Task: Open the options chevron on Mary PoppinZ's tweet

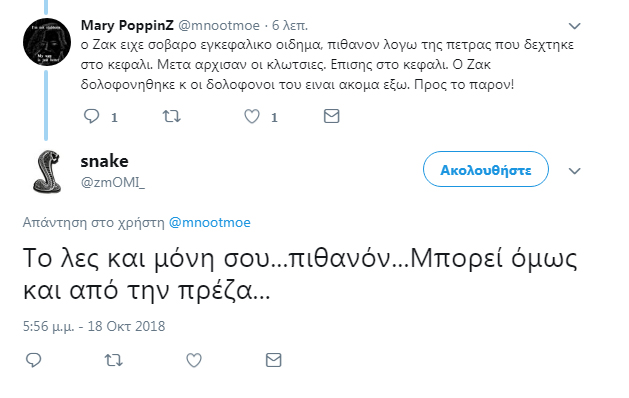Action: coord(574,26)
